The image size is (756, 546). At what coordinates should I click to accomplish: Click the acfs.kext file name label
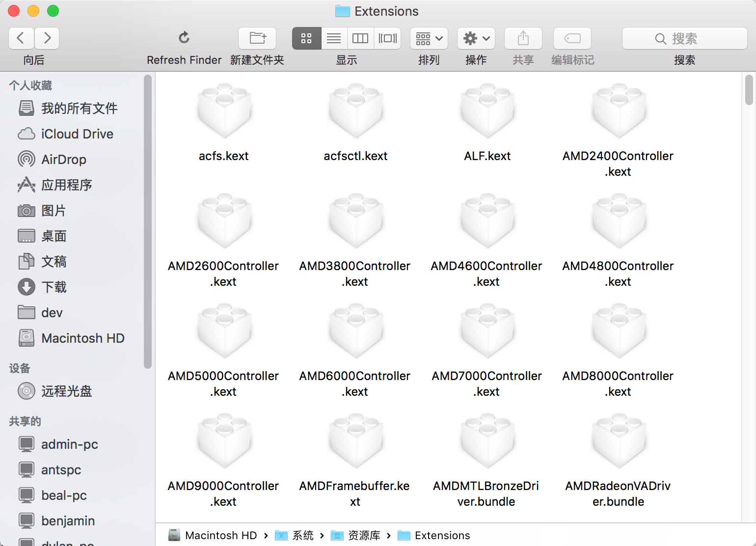point(224,156)
